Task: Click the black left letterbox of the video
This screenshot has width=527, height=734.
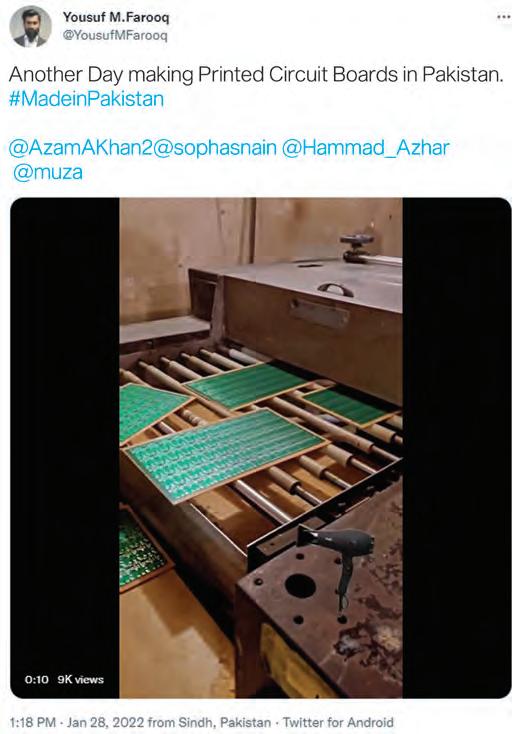Action: pos(65,448)
